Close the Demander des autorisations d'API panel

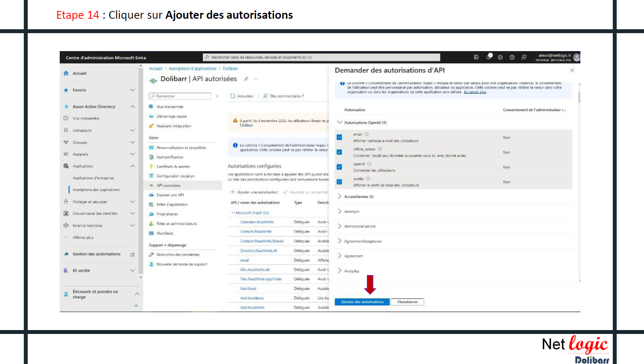pyautogui.click(x=572, y=71)
